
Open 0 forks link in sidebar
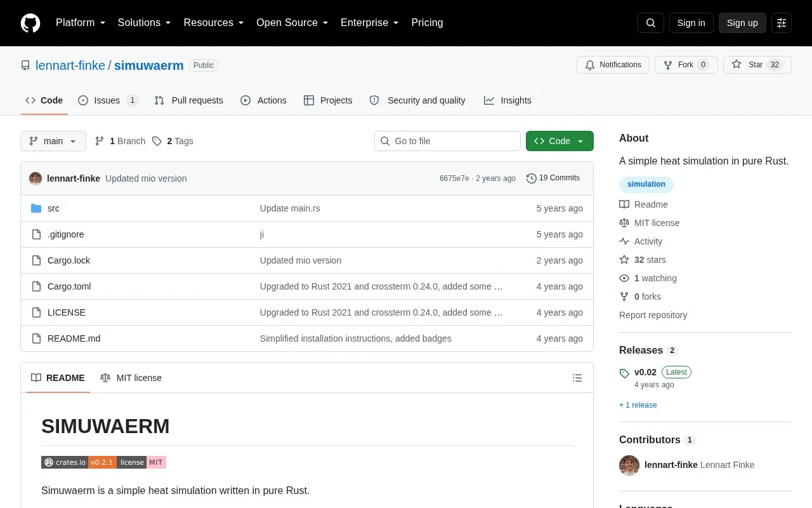click(x=640, y=297)
